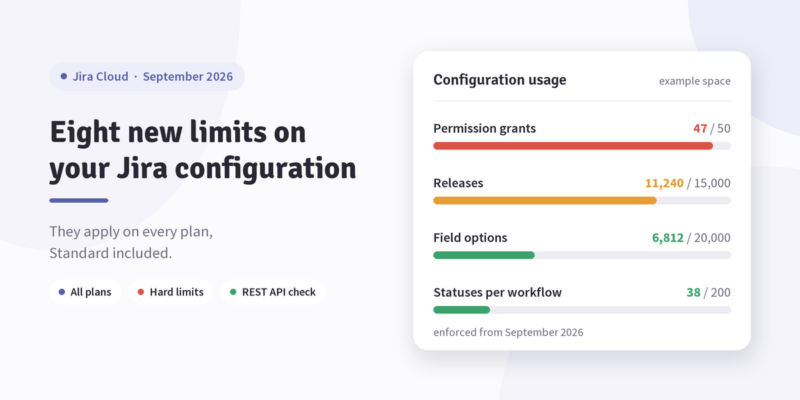Viewport: 800px width, 400px height.
Task: Select the REST API check pill
Action: click(x=273, y=292)
